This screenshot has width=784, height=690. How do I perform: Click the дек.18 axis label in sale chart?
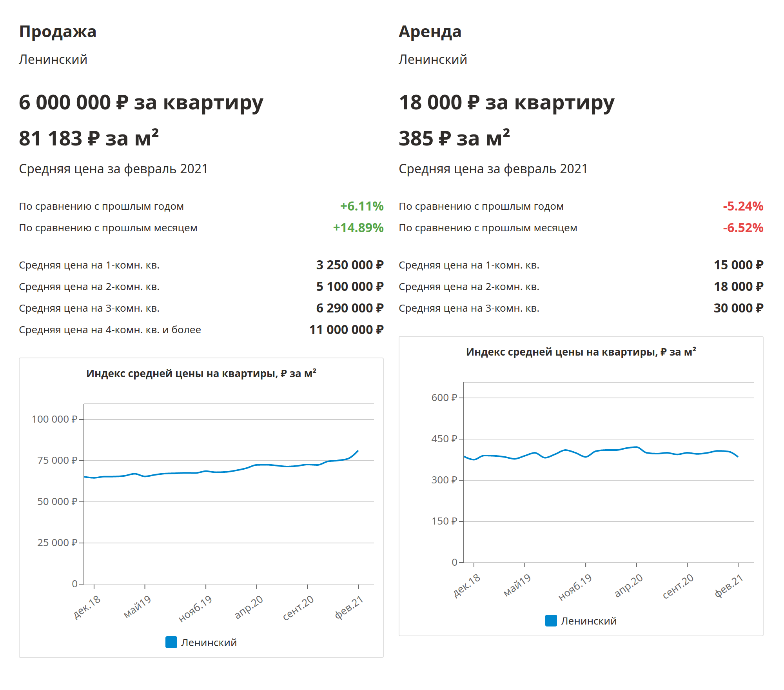coord(87,607)
